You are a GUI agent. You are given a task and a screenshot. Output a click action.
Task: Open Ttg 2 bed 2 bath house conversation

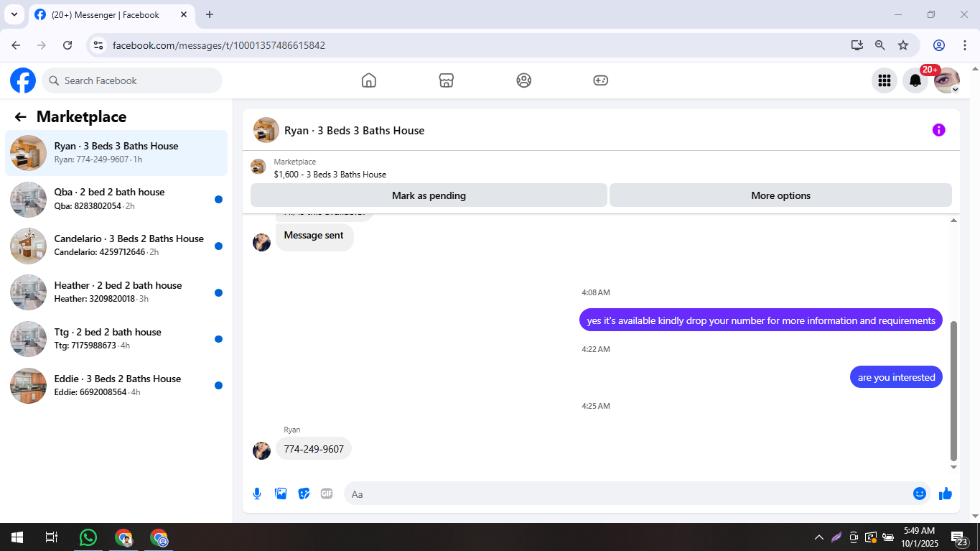pos(116,339)
